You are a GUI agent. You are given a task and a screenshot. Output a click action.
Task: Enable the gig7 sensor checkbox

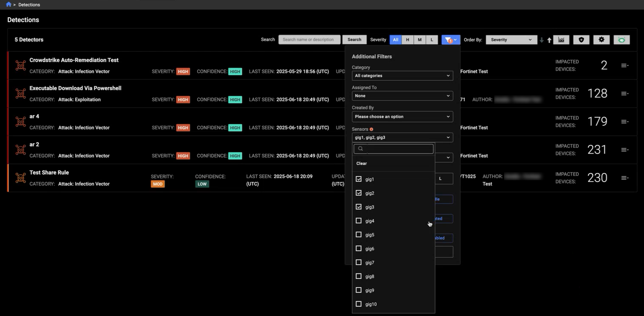(359, 262)
